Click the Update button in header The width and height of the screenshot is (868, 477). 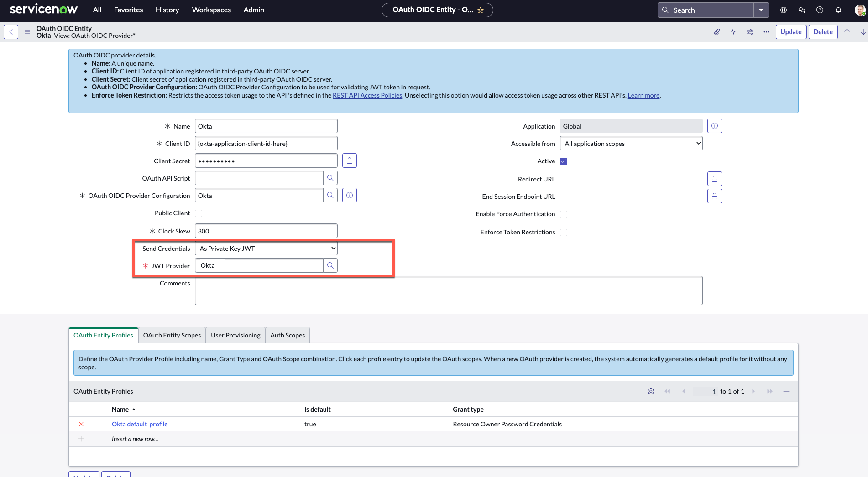coord(791,32)
